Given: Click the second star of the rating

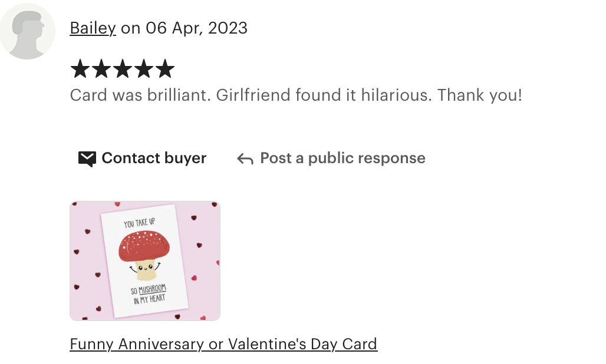Looking at the screenshot, I should (x=101, y=68).
